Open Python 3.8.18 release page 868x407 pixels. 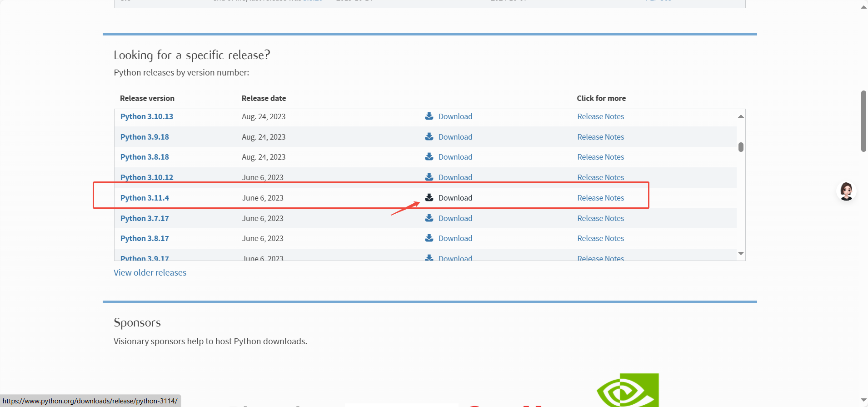pos(145,157)
